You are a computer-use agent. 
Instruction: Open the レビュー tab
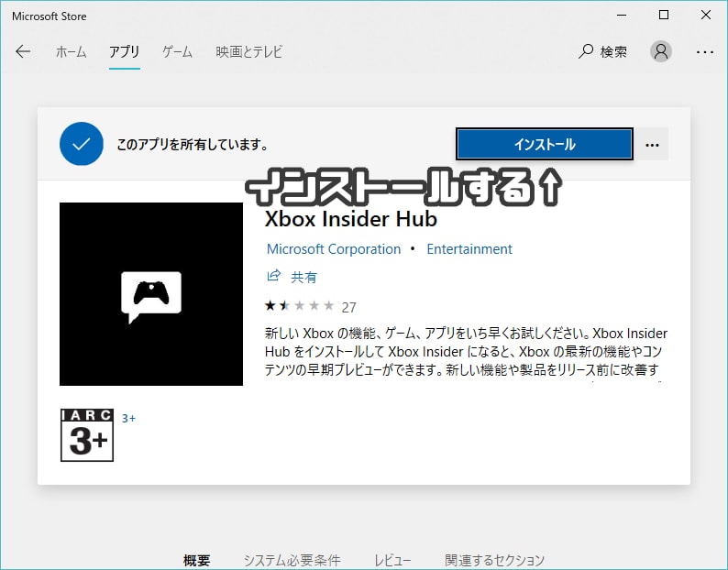click(x=392, y=560)
